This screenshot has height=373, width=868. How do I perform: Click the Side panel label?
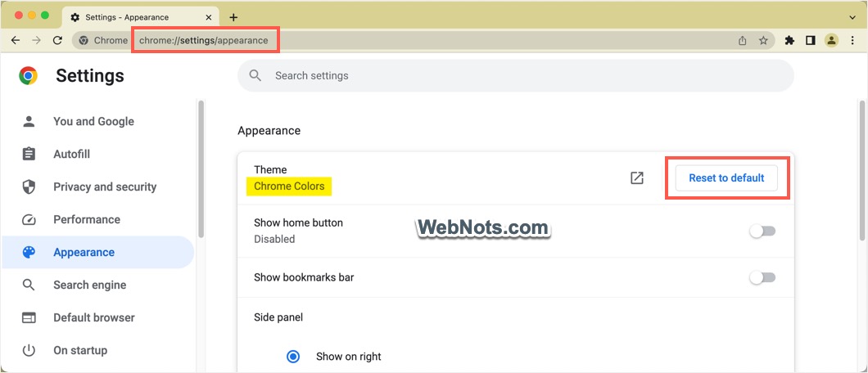tap(278, 317)
